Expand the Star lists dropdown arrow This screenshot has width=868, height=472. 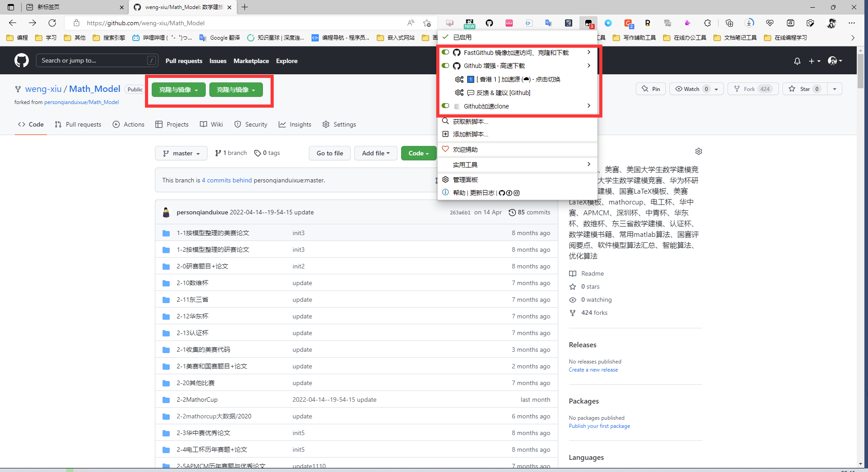tap(834, 89)
